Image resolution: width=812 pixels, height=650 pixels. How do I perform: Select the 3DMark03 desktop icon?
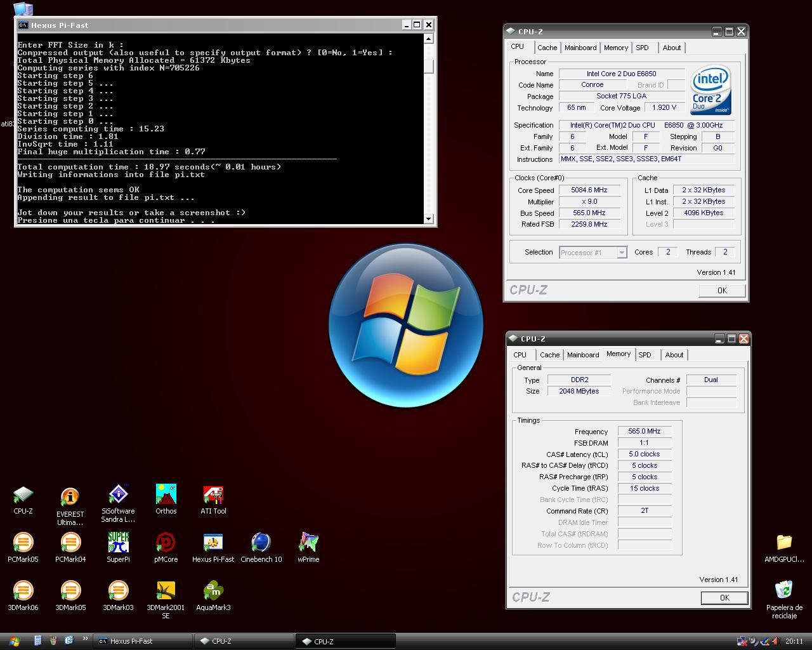pos(118,596)
